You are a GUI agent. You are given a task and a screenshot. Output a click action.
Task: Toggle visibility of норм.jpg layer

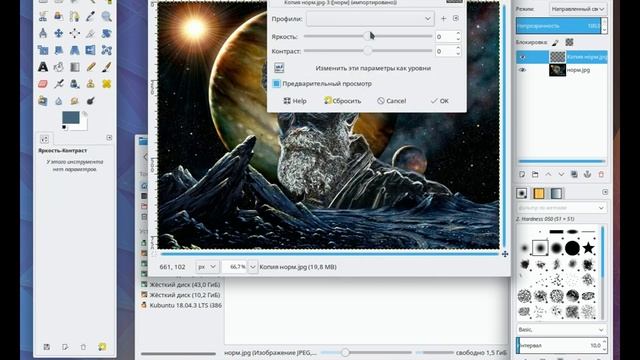click(522, 70)
